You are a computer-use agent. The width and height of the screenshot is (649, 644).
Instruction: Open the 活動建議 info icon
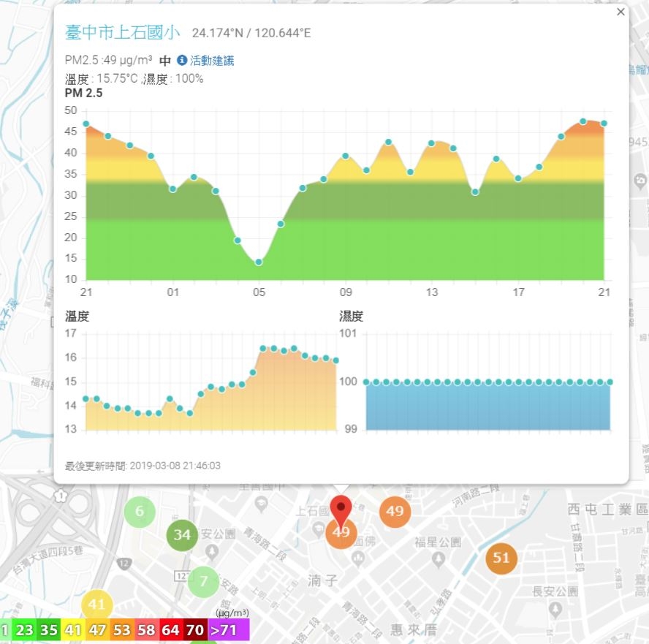182,60
